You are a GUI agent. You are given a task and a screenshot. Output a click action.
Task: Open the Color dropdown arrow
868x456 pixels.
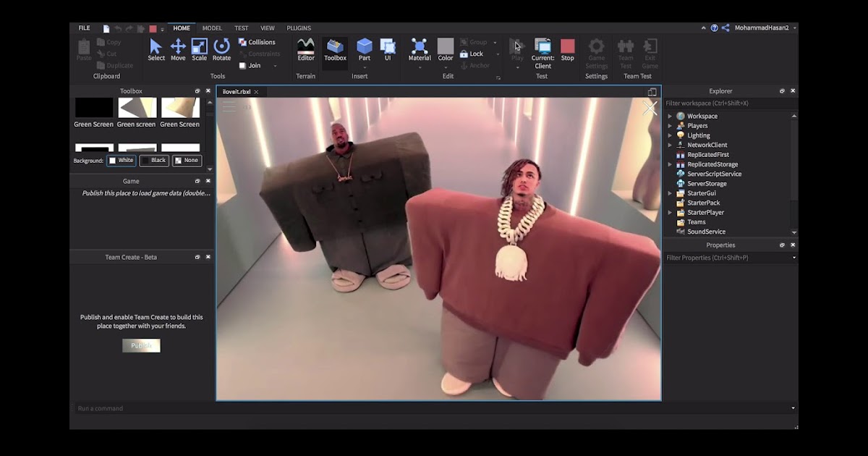tap(446, 67)
